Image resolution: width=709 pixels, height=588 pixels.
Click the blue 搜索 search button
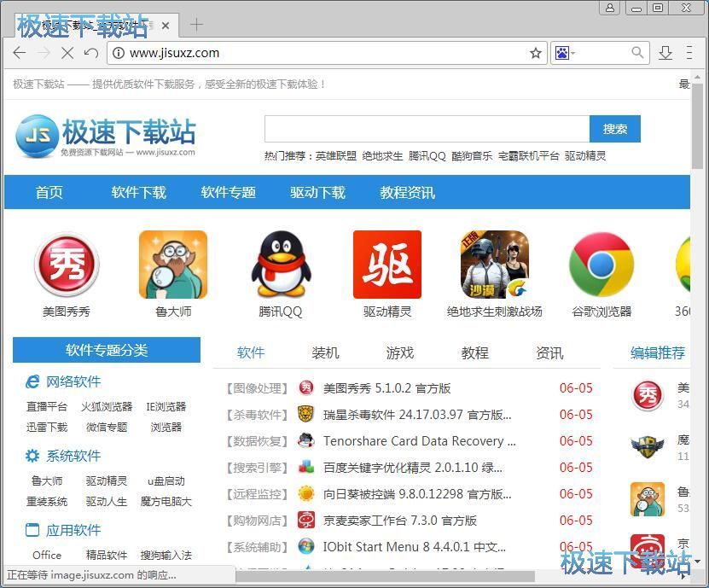point(614,129)
